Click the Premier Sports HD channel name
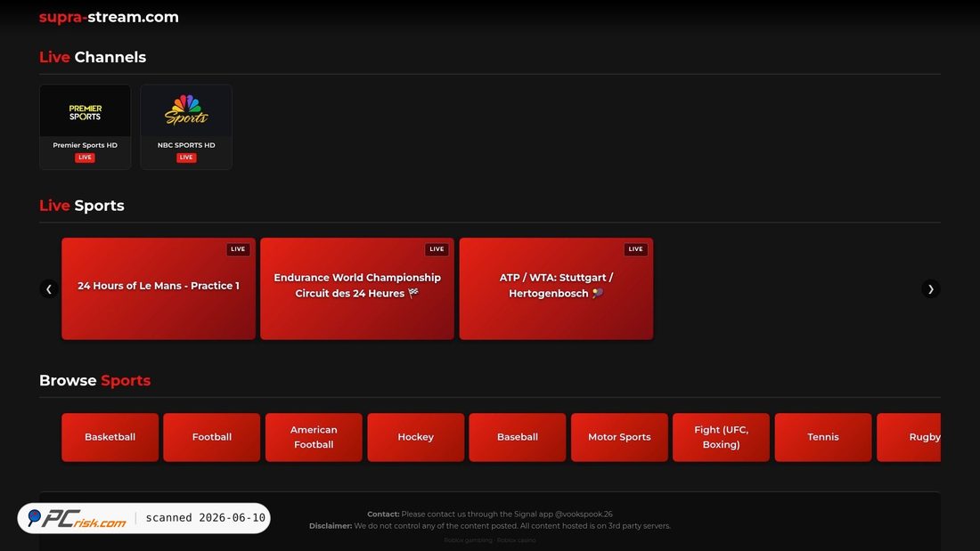This screenshot has height=551, width=980. coord(85,145)
